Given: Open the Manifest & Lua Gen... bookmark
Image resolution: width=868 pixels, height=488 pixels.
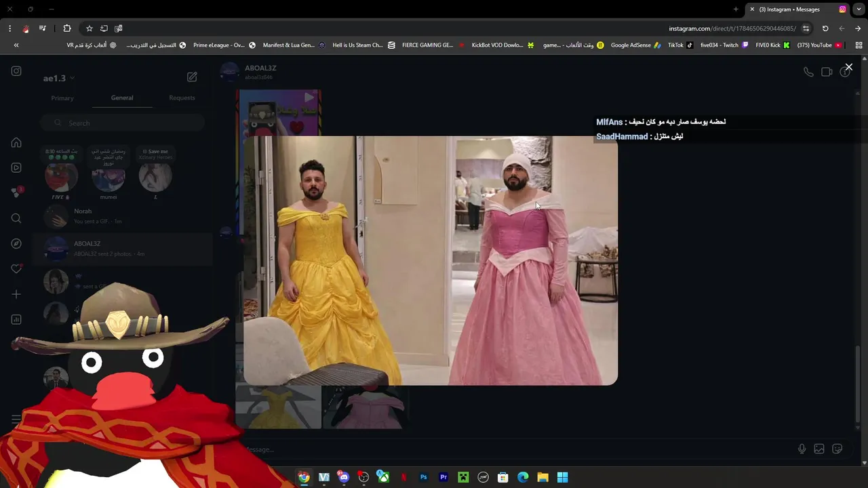Looking at the screenshot, I should click(294, 45).
